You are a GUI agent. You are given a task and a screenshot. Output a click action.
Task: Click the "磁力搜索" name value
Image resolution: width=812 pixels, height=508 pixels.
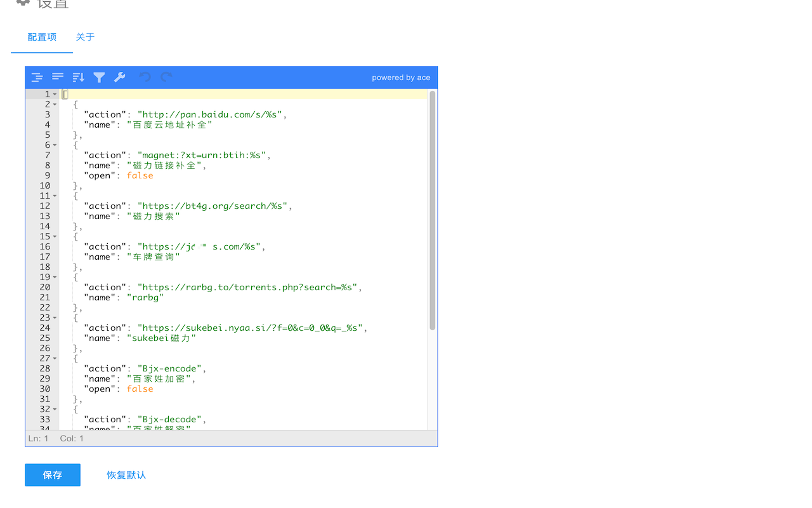tap(154, 217)
